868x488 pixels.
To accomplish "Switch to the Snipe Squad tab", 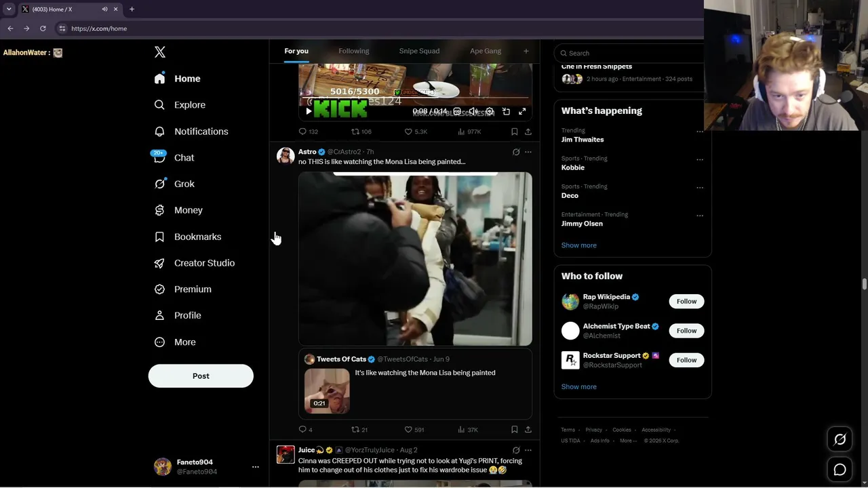I will coord(419,51).
